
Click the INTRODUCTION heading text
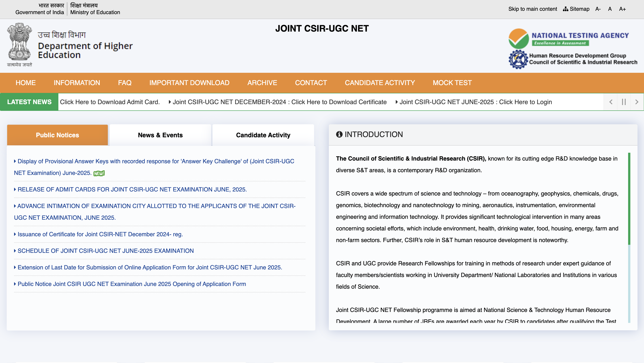point(374,134)
